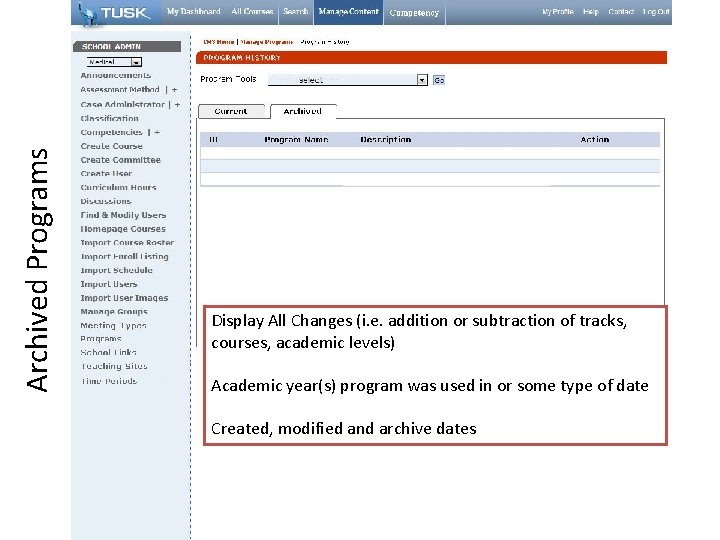The image size is (720, 540).
Task: Open School Links sidebar link
Action: pos(108,352)
